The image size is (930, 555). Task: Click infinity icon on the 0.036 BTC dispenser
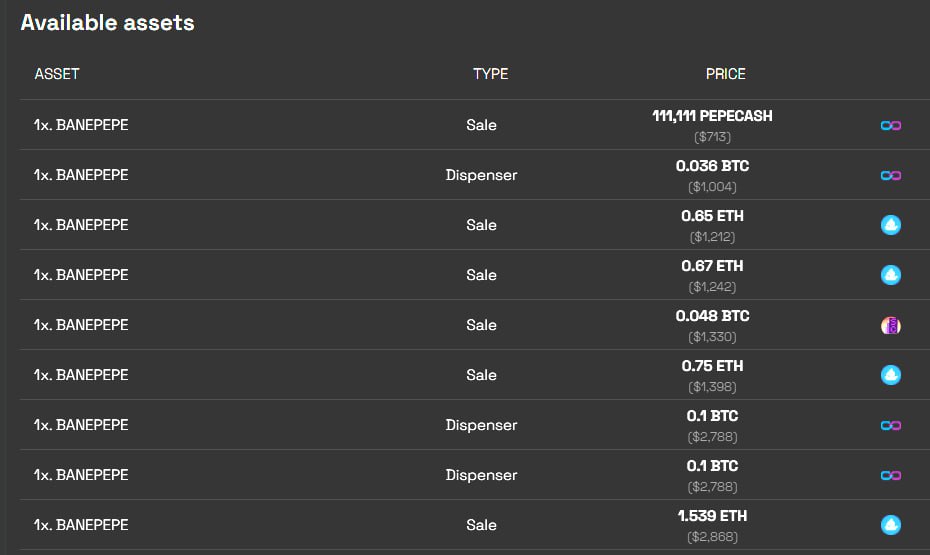pos(890,176)
